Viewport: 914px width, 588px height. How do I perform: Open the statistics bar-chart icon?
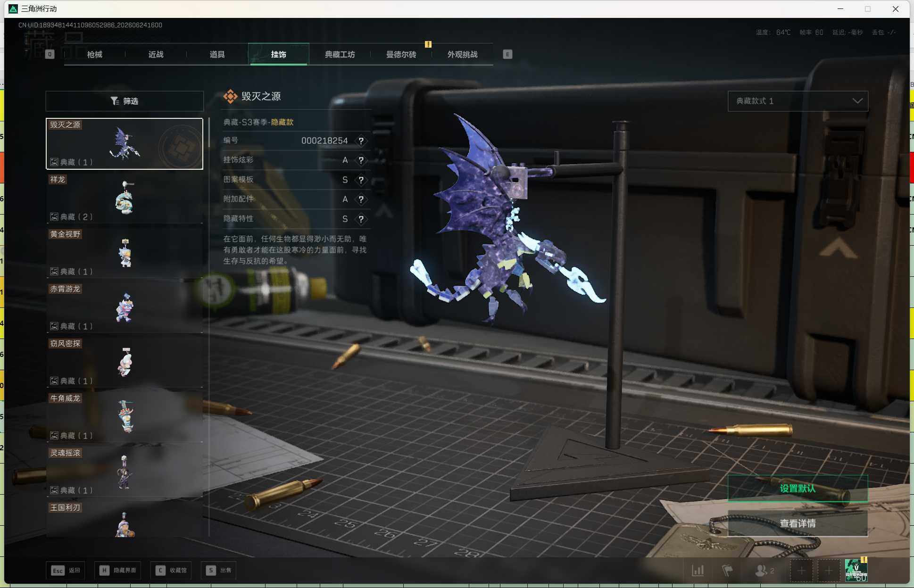[x=698, y=571]
